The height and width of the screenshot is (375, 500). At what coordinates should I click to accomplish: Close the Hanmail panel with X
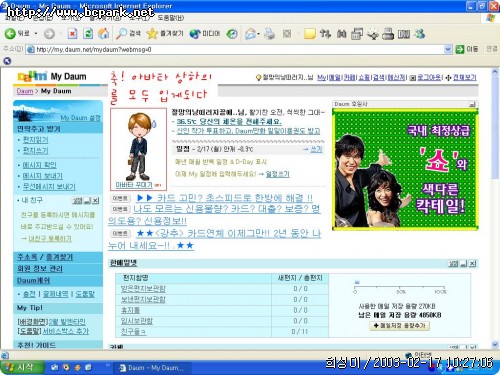pos(472,264)
